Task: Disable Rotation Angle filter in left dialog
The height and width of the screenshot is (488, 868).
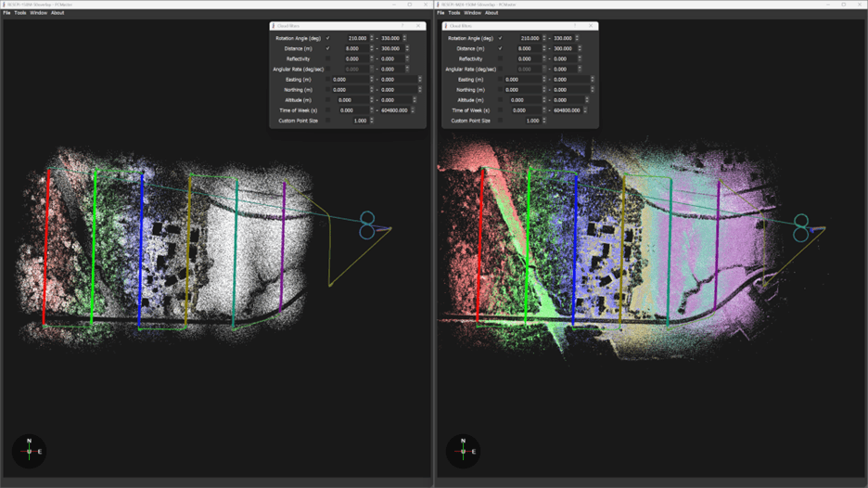Action: [x=327, y=38]
